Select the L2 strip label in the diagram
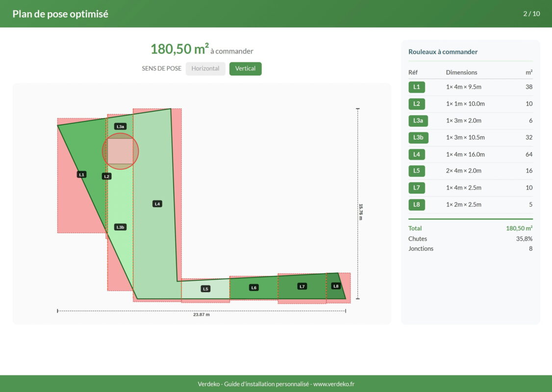Screen dimensions: 552x392 [x=106, y=176]
